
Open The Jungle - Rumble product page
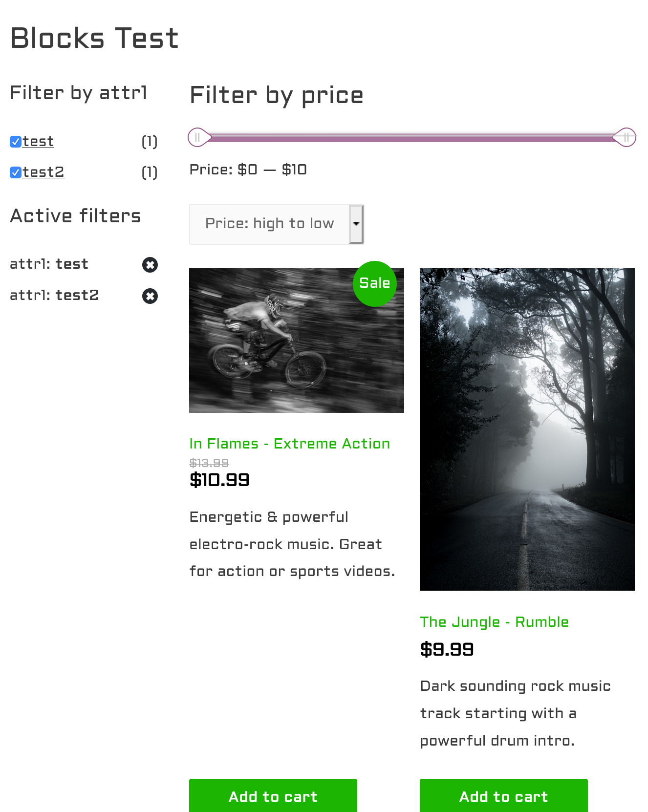pos(494,622)
